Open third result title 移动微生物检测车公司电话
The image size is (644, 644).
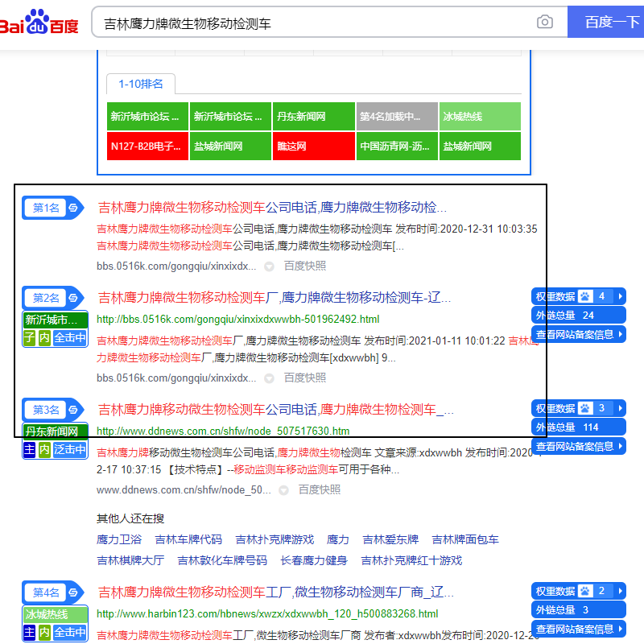pyautogui.click(x=275, y=410)
